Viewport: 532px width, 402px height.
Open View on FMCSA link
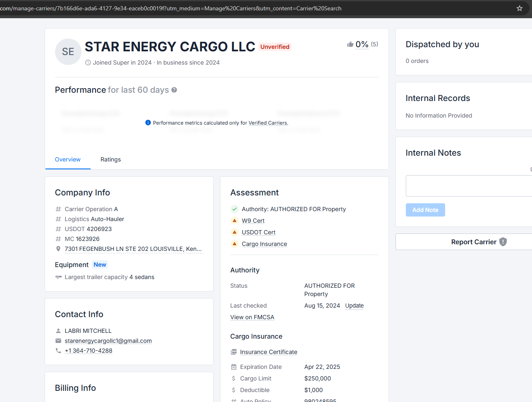pos(252,317)
